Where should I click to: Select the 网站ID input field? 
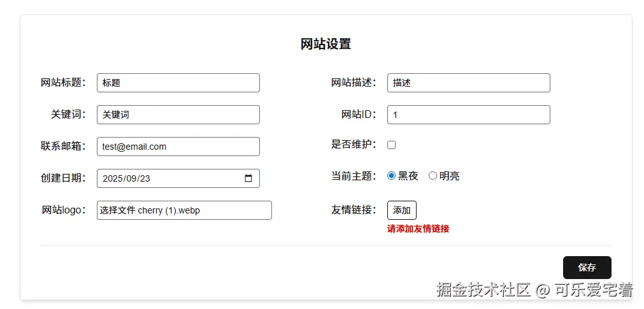pyautogui.click(x=468, y=115)
